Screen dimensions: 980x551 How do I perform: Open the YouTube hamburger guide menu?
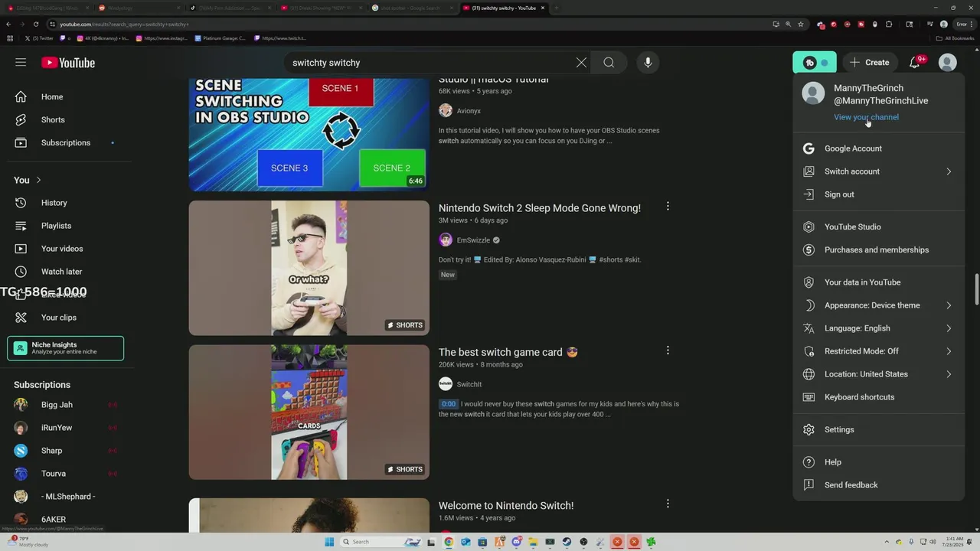coord(21,63)
